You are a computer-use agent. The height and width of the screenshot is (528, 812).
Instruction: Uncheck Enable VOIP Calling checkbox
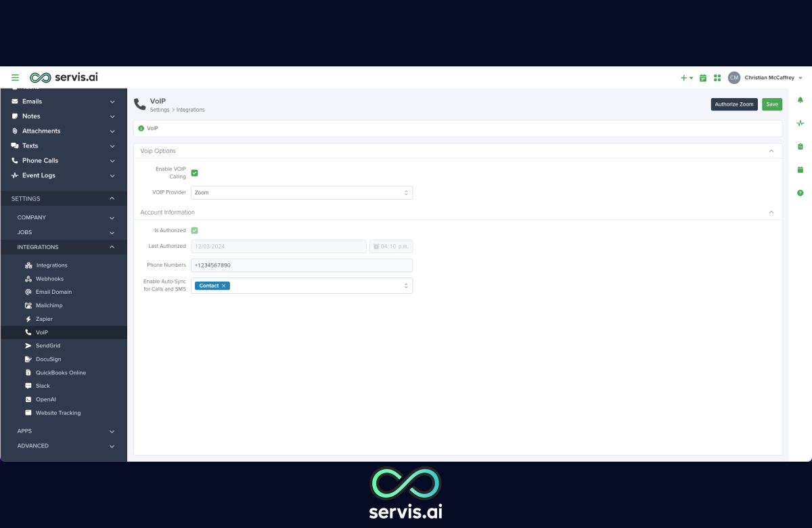pyautogui.click(x=195, y=173)
